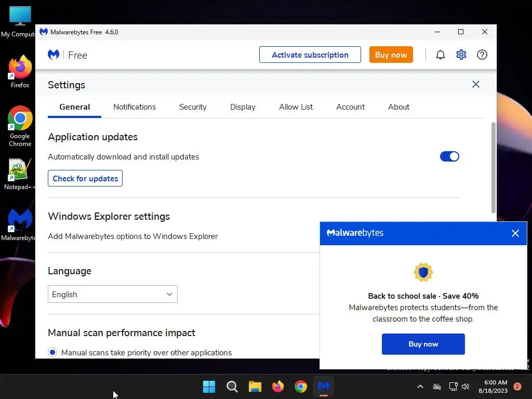Viewport: 532px width, 399px height.
Task: Switch to the Security tab
Action: (x=193, y=107)
